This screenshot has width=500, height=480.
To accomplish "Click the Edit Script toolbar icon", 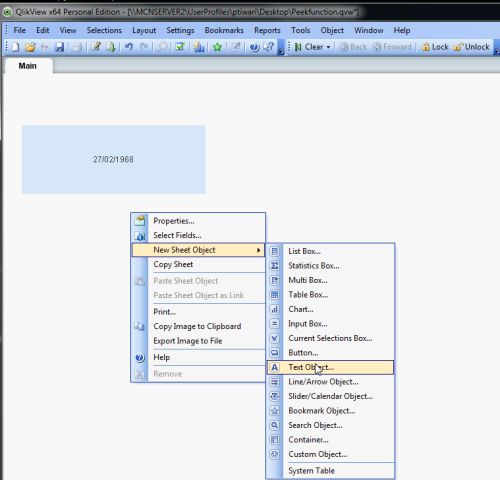I will click(x=96, y=47).
